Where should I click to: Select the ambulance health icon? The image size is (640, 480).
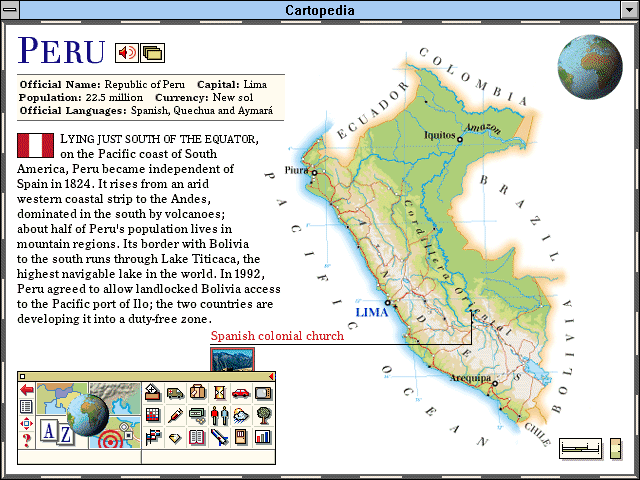175,393
